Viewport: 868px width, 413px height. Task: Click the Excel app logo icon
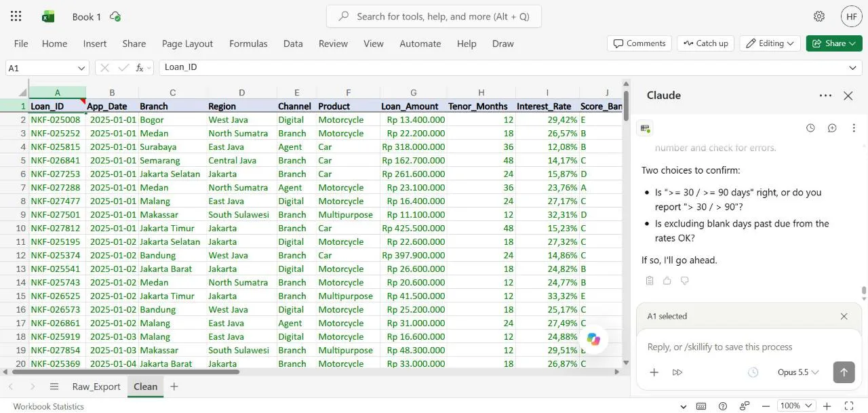[x=48, y=16]
